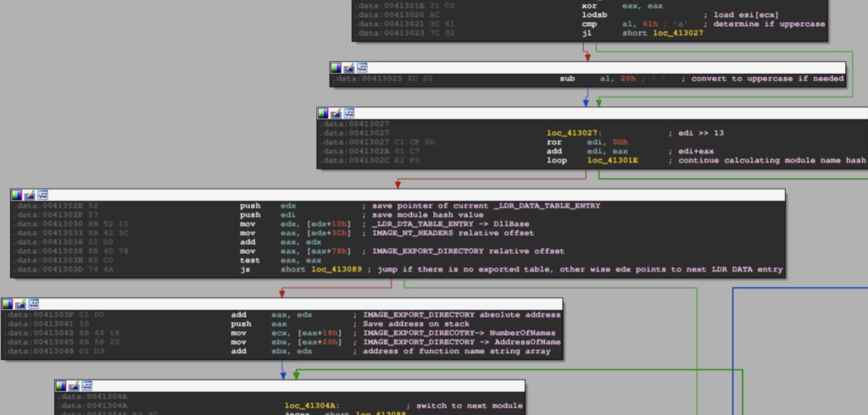Click the group nodes icon on loc_41304A block
The height and width of the screenshot is (415, 868).
(86, 385)
